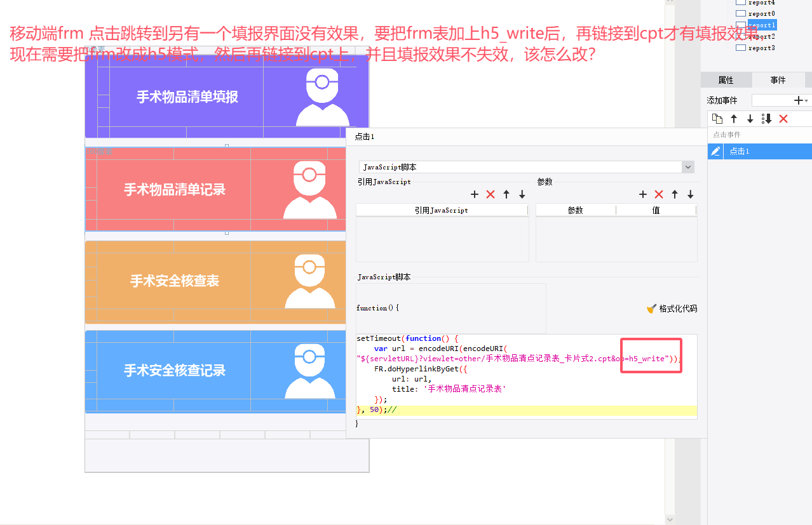Switch to the 属性 tab
Viewport: 812px width, 525px height.
pos(726,80)
